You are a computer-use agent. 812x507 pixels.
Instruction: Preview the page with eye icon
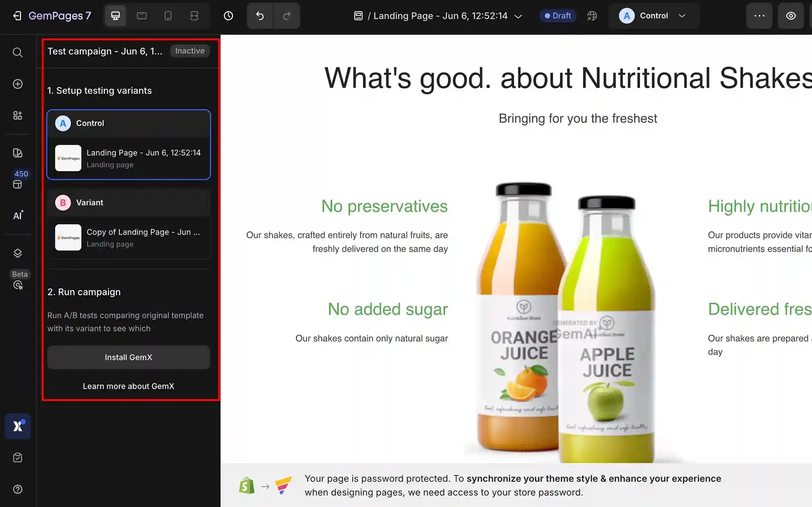(791, 16)
